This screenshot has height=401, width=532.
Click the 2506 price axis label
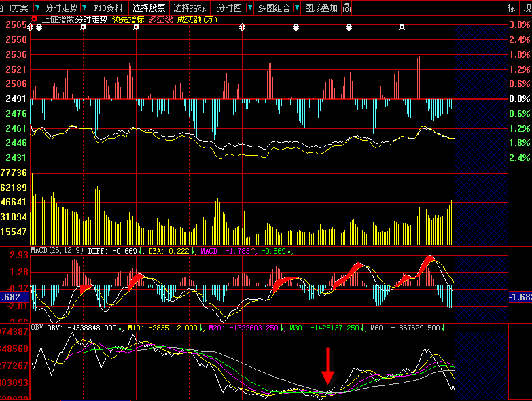coord(16,84)
